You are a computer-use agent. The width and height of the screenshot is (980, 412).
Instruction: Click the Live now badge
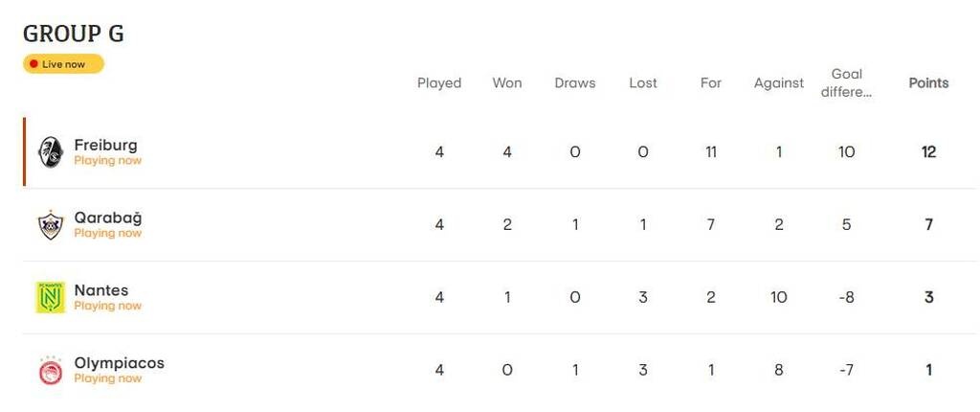click(x=63, y=64)
